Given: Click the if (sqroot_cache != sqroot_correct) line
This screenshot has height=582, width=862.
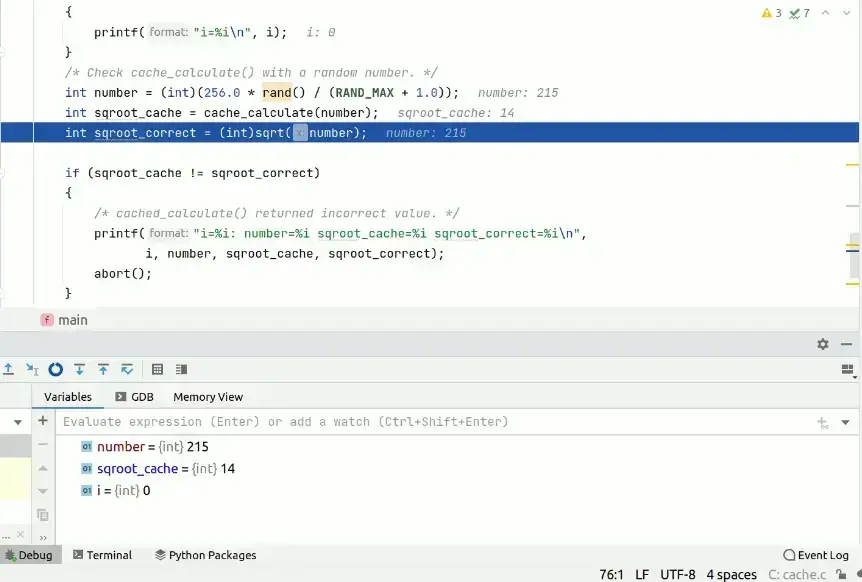Looking at the screenshot, I should click(x=192, y=173).
